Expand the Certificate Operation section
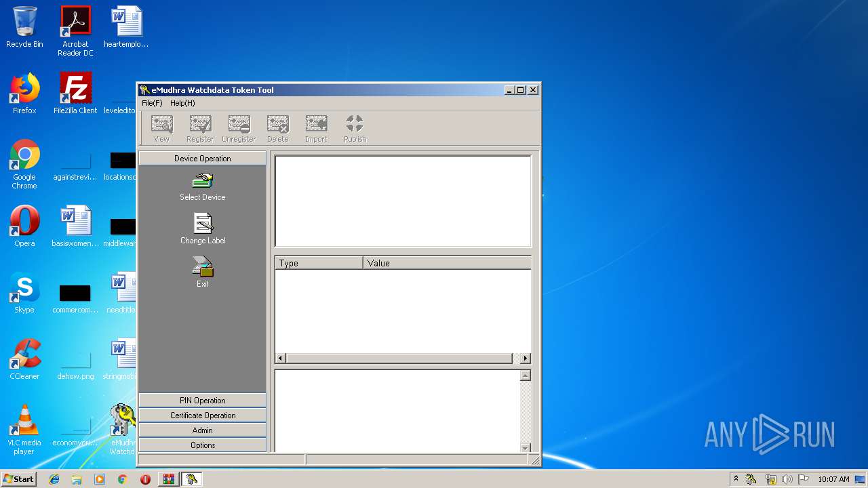This screenshot has height=488, width=868. click(202, 415)
